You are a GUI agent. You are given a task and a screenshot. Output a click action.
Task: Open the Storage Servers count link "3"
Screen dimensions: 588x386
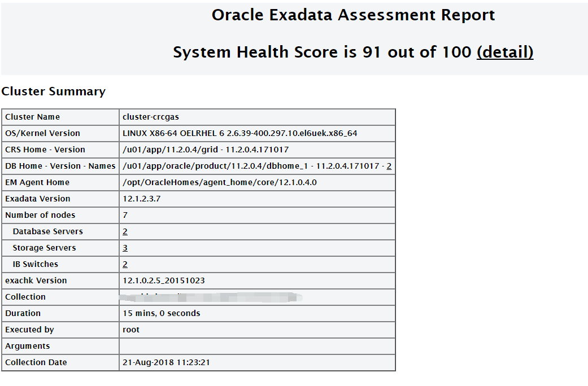(x=125, y=248)
